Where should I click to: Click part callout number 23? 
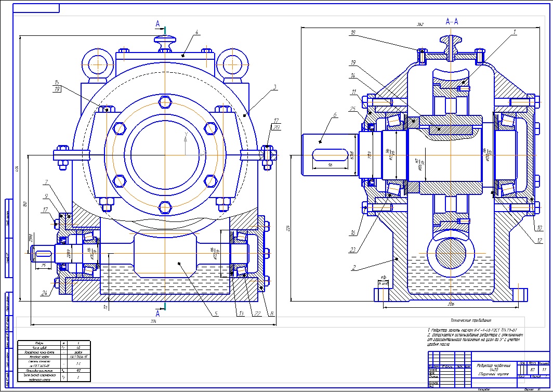[352, 250]
